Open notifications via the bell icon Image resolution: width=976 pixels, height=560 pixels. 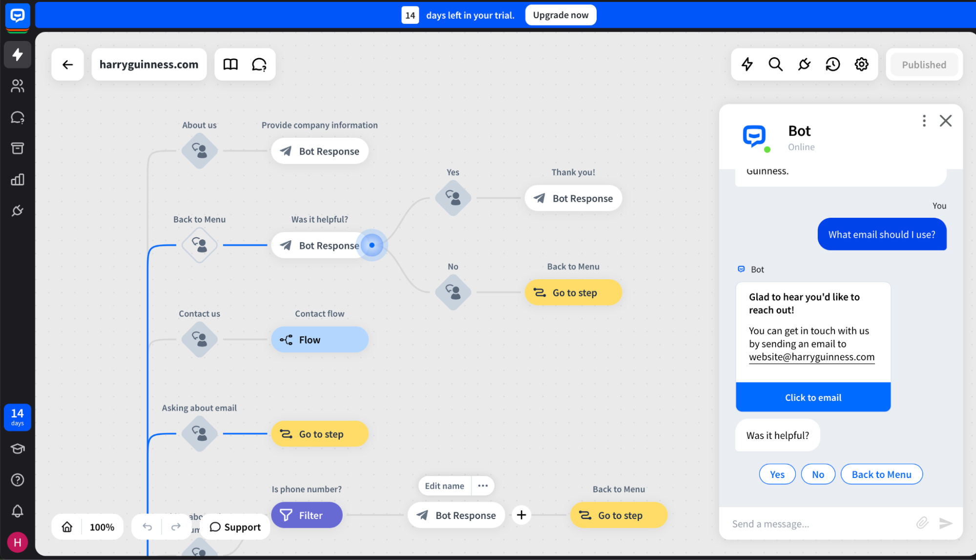(x=17, y=511)
